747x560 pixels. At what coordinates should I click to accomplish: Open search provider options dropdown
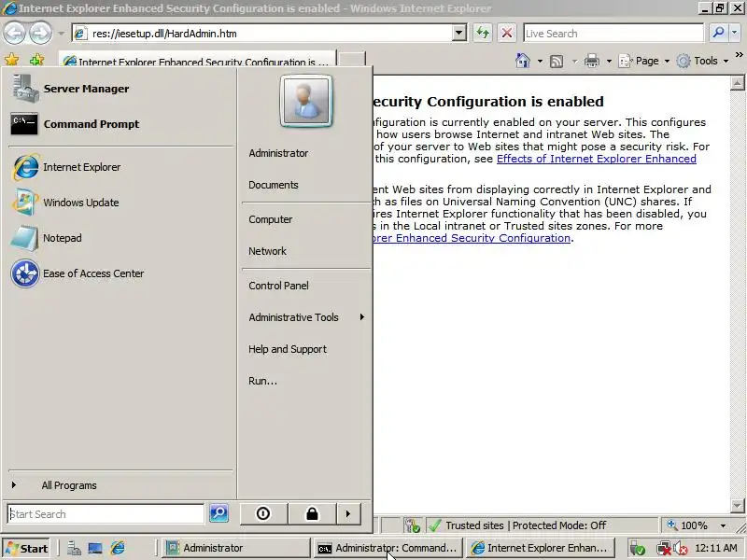point(734,33)
